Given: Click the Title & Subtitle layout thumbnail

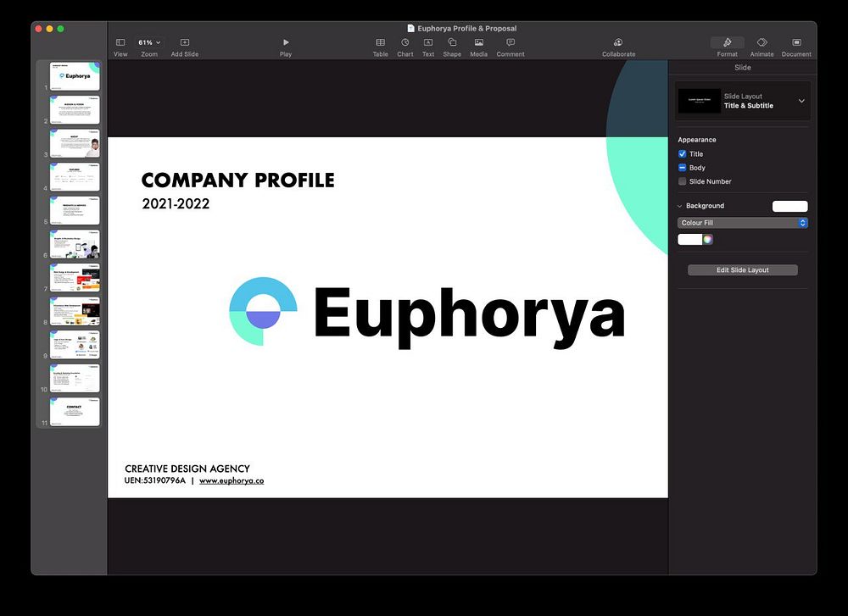Looking at the screenshot, I should point(700,101).
